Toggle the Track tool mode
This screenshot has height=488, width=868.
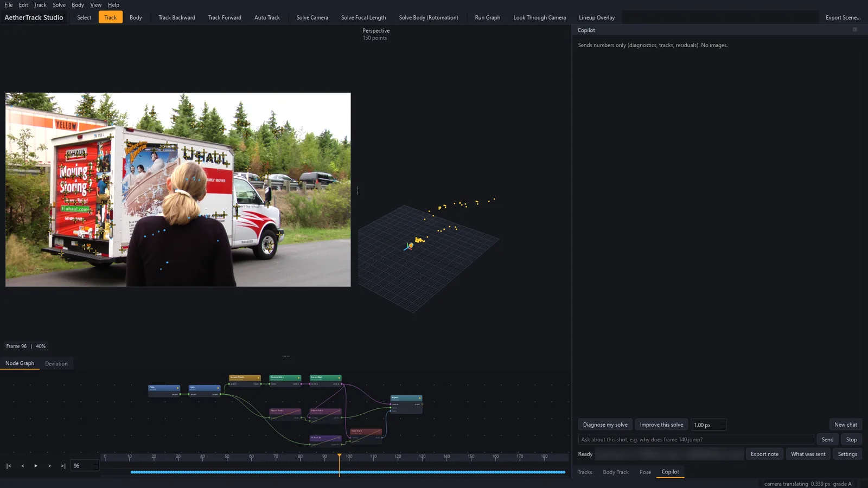(x=111, y=17)
